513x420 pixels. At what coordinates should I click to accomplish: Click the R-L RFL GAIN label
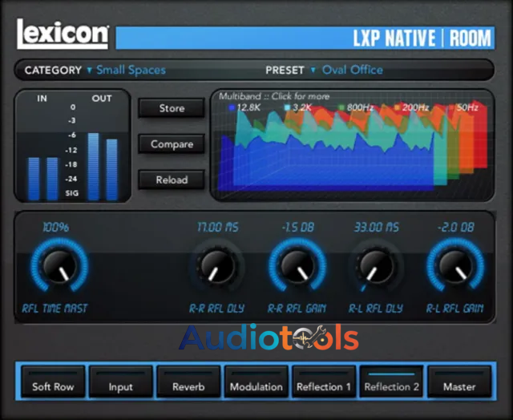click(x=455, y=309)
